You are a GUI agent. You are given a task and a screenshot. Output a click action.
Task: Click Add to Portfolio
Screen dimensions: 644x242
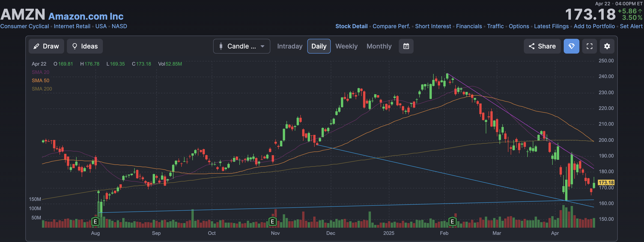(x=594, y=26)
